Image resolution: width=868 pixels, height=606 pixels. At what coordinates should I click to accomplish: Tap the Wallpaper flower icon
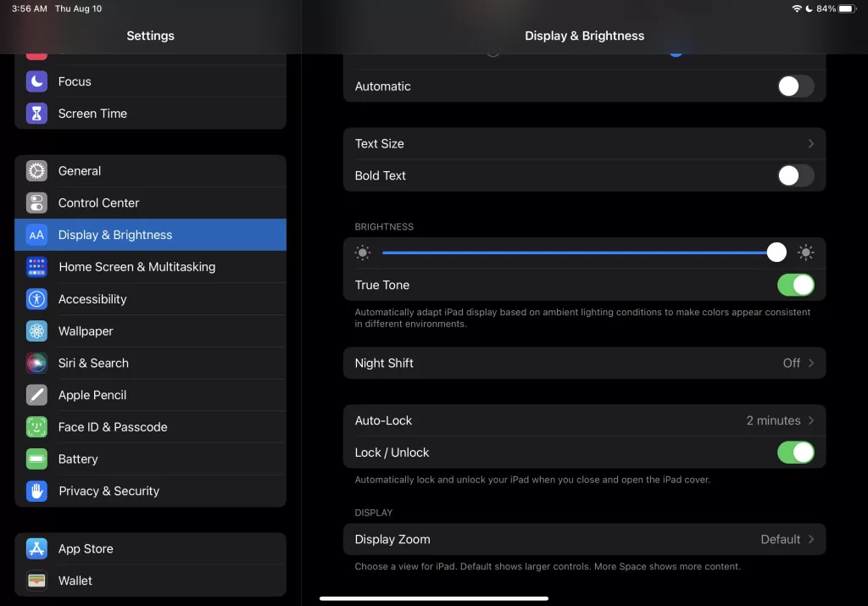click(36, 331)
